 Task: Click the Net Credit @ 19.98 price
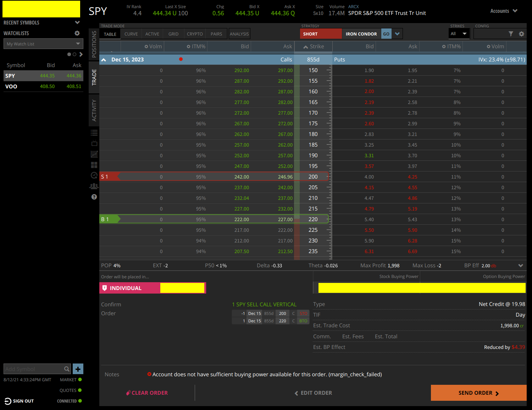tap(502, 304)
